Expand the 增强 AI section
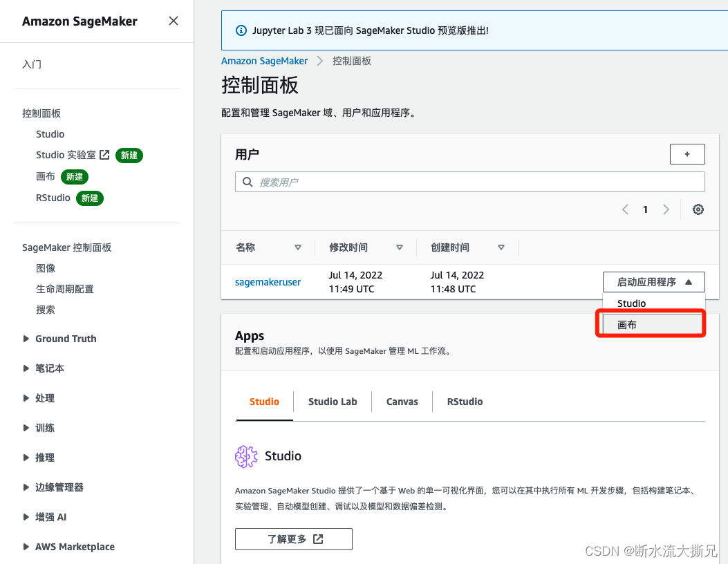Screen dimensions: 728x564 click(x=26, y=517)
